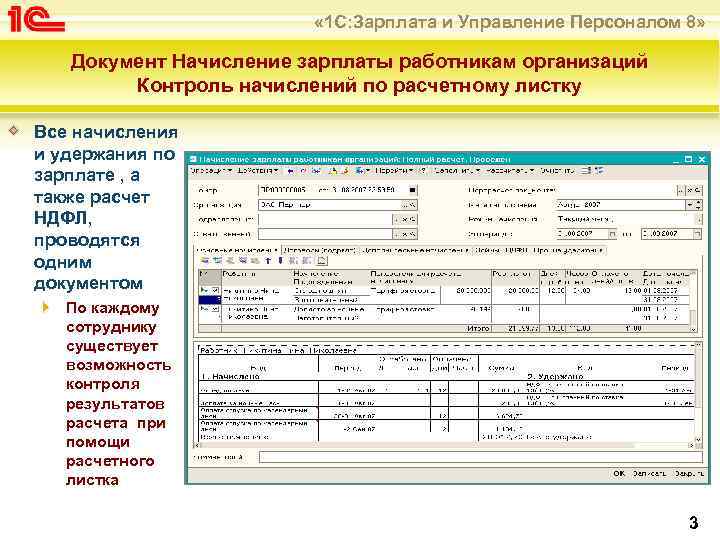Open the Действия dropdown menu

click(258, 171)
